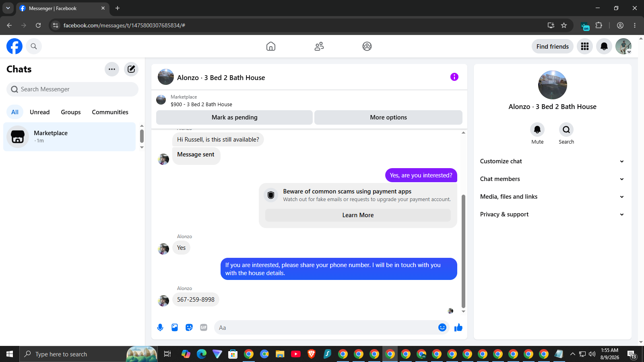Image resolution: width=644 pixels, height=362 pixels.
Task: Open the listing photo in the info panel
Action: (553, 85)
